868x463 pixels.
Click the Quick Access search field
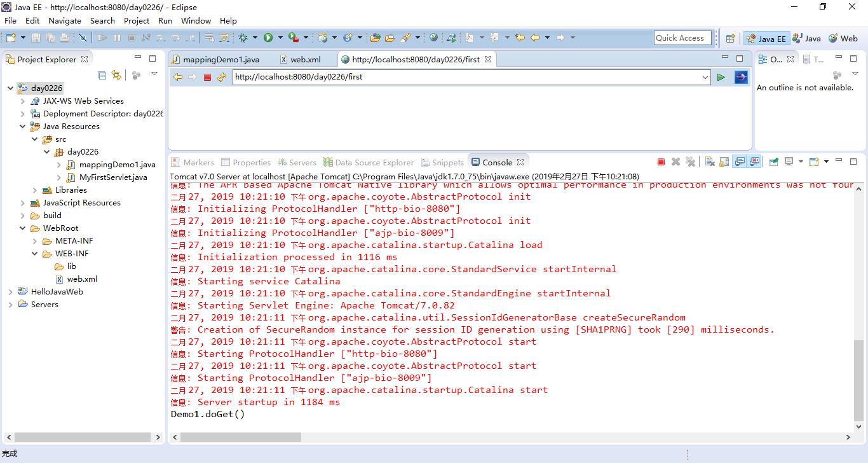click(681, 38)
